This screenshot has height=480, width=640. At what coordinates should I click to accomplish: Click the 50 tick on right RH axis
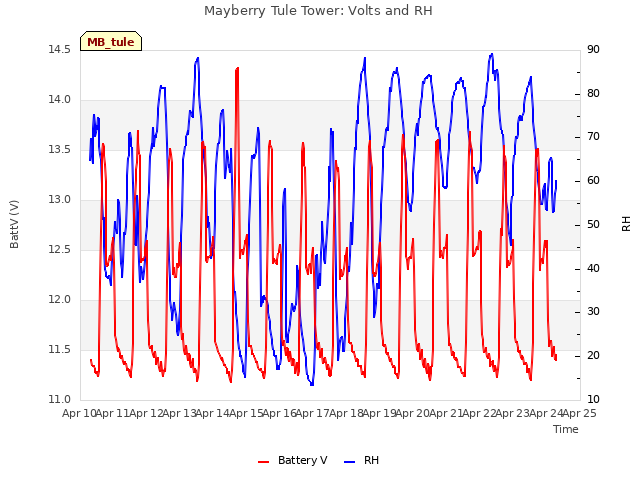pyautogui.click(x=593, y=224)
